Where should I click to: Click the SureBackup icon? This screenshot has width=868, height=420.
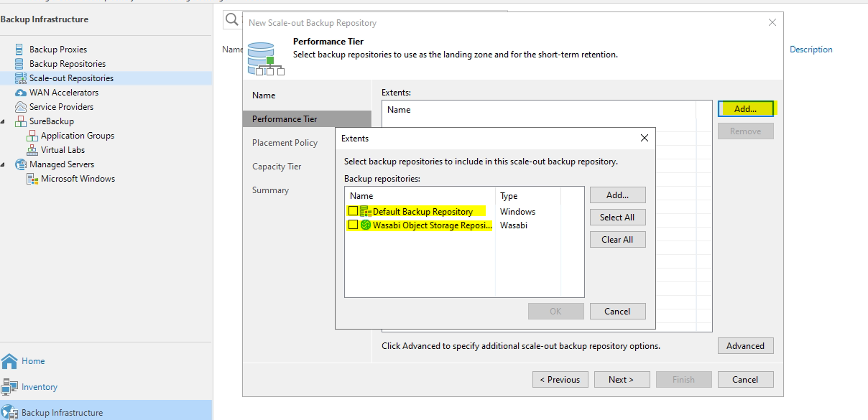tap(20, 121)
